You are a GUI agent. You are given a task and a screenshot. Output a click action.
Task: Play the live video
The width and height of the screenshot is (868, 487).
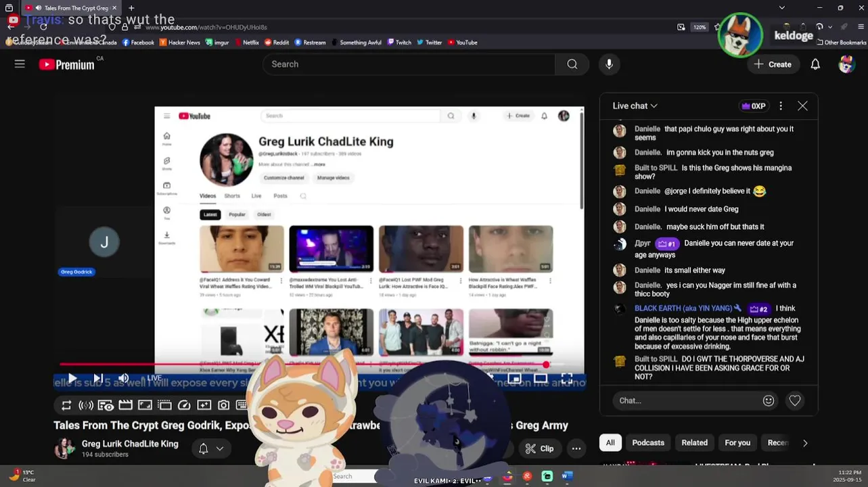(72, 378)
